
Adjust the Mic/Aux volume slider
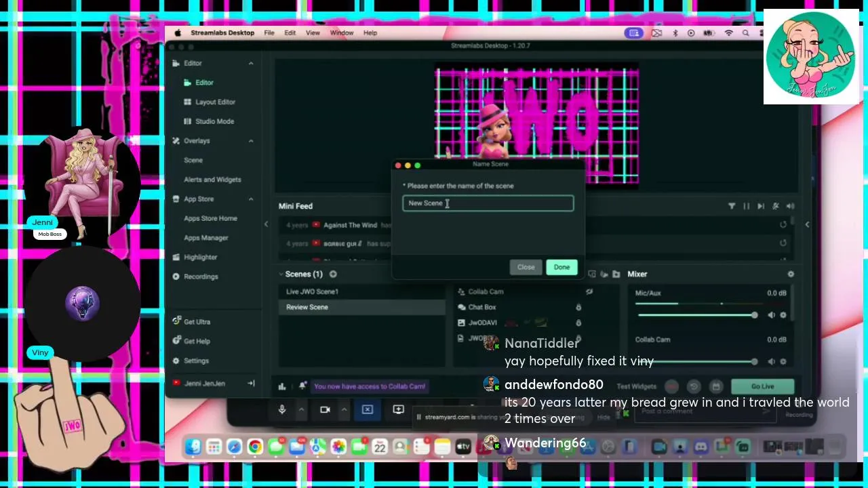coord(696,315)
